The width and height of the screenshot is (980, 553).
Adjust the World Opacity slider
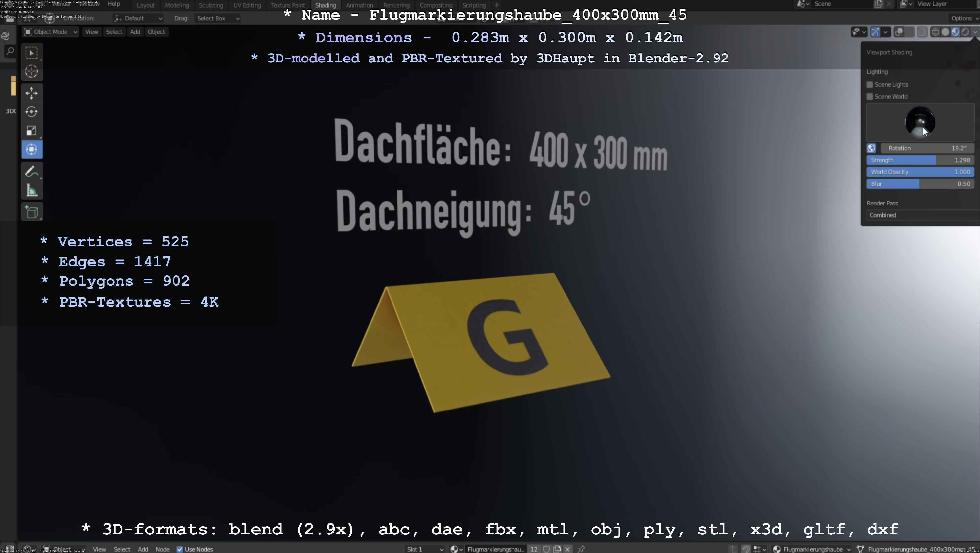[x=920, y=172]
